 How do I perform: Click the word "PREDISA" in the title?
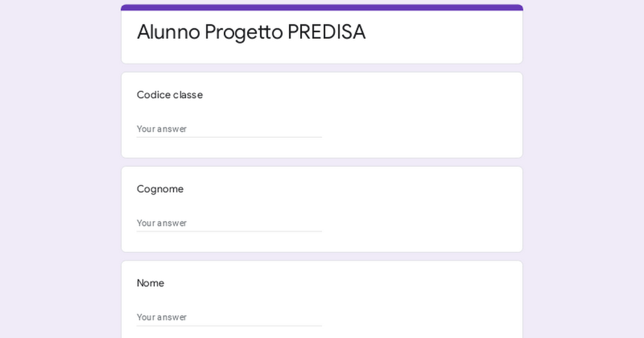point(326,31)
